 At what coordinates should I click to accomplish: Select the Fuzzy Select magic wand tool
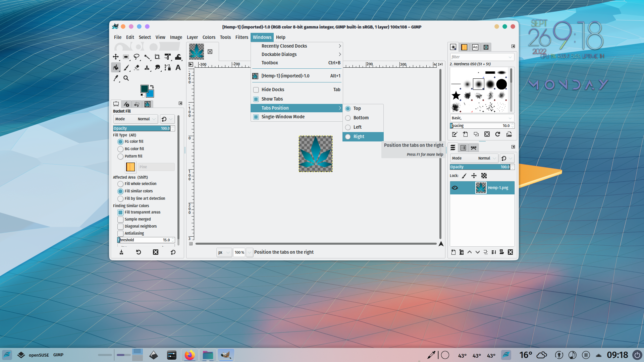click(147, 57)
